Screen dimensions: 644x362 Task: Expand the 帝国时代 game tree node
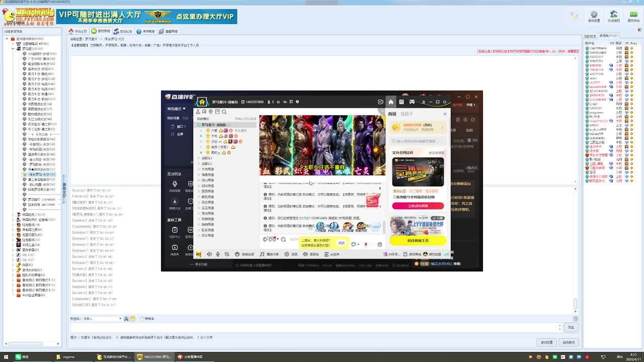point(13,215)
